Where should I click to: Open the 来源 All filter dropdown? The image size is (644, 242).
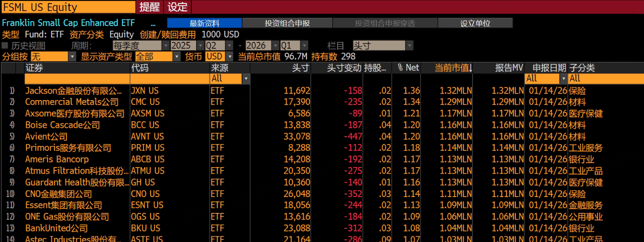(x=230, y=78)
